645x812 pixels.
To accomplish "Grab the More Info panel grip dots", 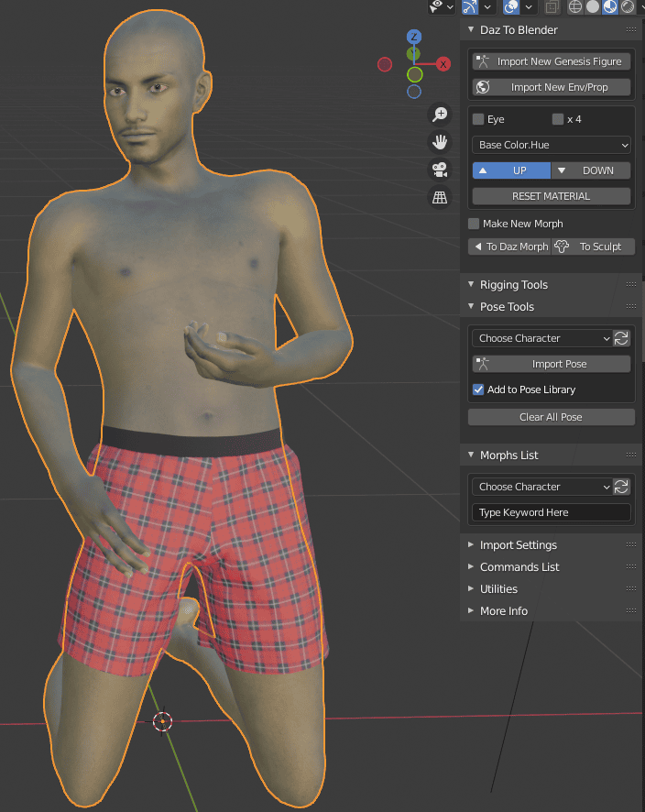I will tap(631, 611).
